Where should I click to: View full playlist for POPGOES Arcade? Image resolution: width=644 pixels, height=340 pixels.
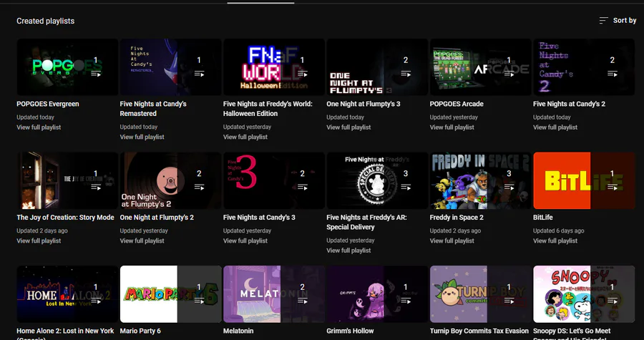pos(452,127)
